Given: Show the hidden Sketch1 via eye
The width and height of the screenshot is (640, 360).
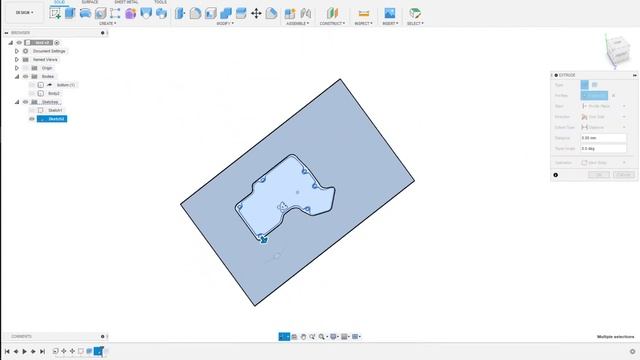Looking at the screenshot, I should 32,110.
